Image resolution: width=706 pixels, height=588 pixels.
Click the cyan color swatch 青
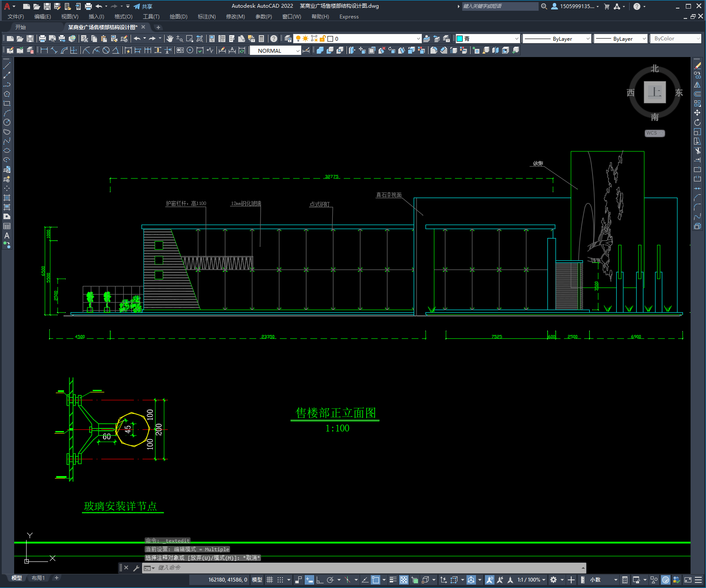pyautogui.click(x=460, y=39)
